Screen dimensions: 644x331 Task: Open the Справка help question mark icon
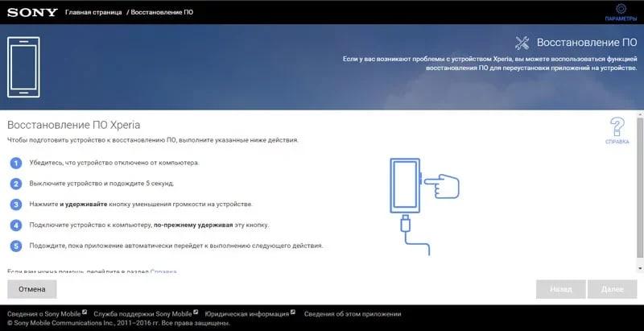click(617, 127)
